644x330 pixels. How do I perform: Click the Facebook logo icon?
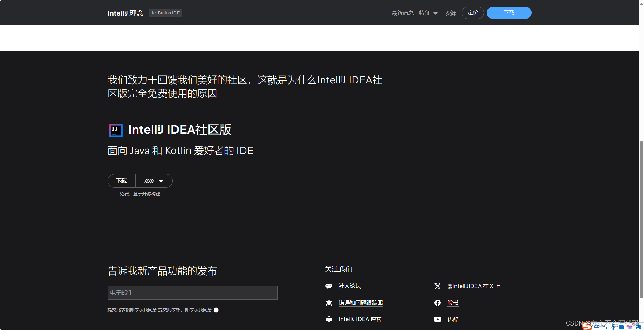(x=438, y=303)
